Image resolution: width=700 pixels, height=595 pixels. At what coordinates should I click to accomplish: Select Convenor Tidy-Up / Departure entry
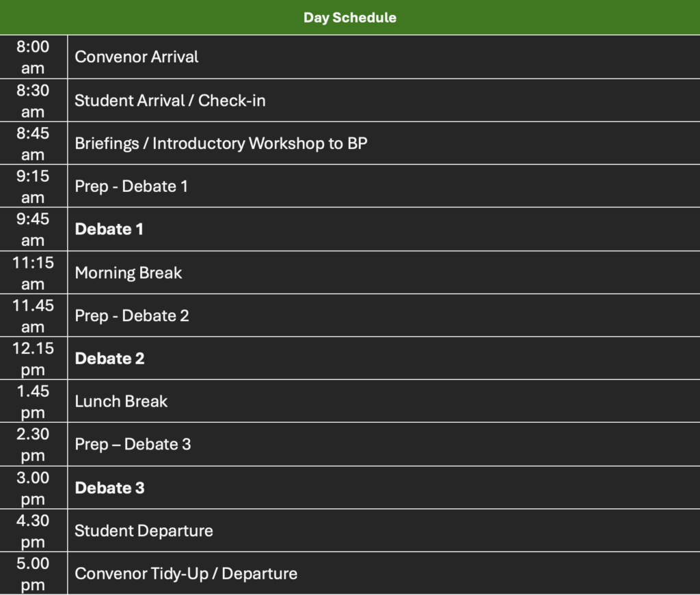coord(186,573)
